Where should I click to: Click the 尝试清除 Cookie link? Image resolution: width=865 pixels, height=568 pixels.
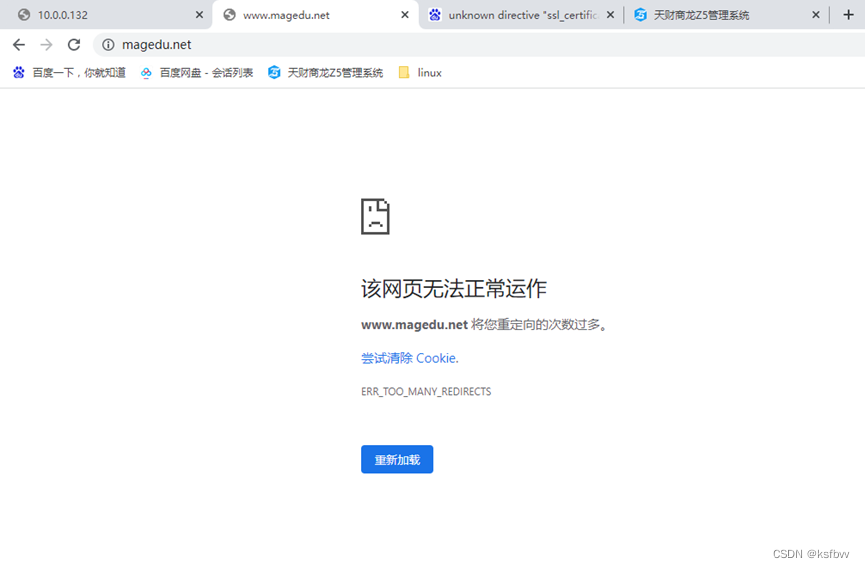coord(409,358)
